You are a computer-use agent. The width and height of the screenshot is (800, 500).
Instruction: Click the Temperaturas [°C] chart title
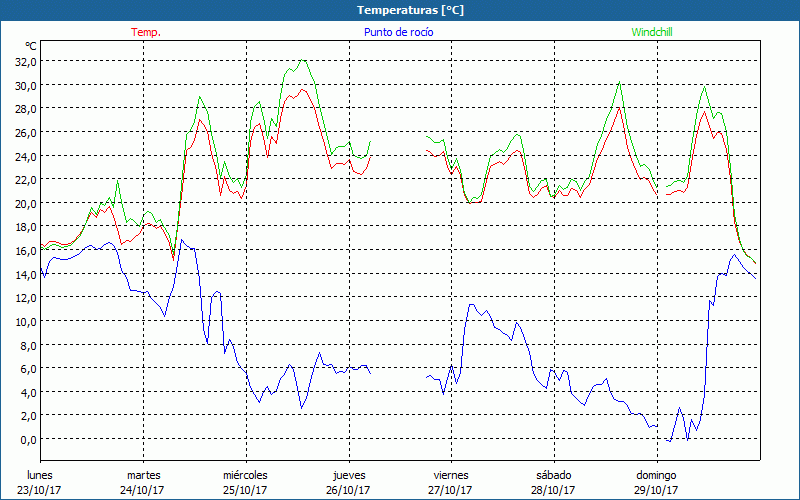[x=411, y=10]
